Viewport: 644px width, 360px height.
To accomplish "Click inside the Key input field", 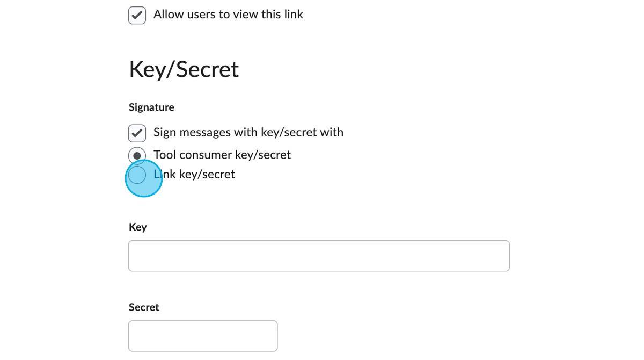I will point(319,255).
